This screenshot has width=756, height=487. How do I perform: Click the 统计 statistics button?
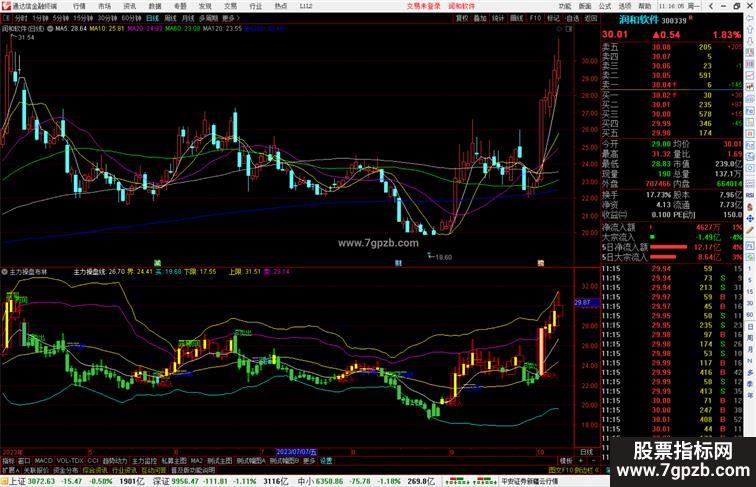point(498,18)
